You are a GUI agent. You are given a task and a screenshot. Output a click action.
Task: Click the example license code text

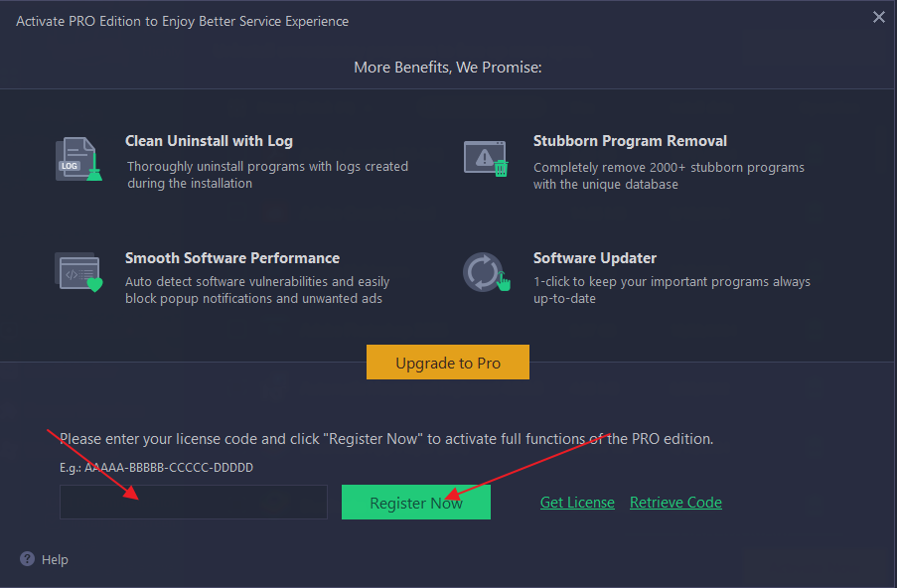click(x=156, y=466)
